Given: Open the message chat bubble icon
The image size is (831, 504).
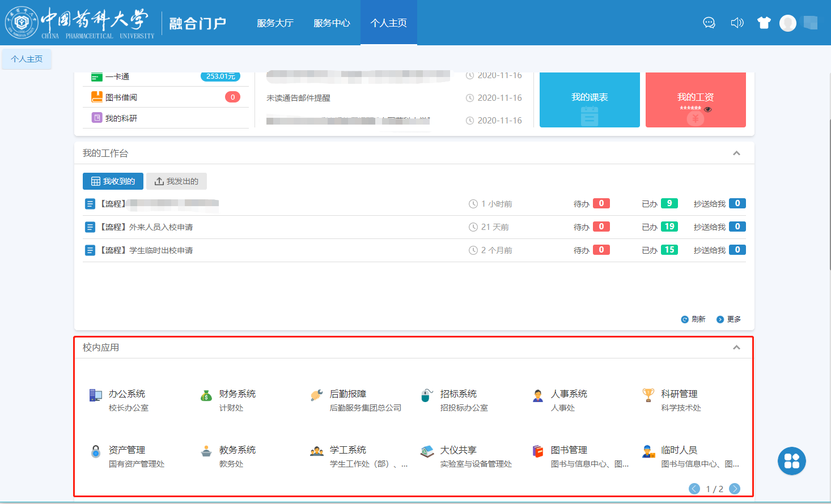Looking at the screenshot, I should pyautogui.click(x=709, y=23).
